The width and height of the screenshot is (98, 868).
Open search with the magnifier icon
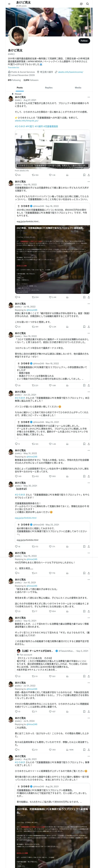pyautogui.click(x=88, y=4)
